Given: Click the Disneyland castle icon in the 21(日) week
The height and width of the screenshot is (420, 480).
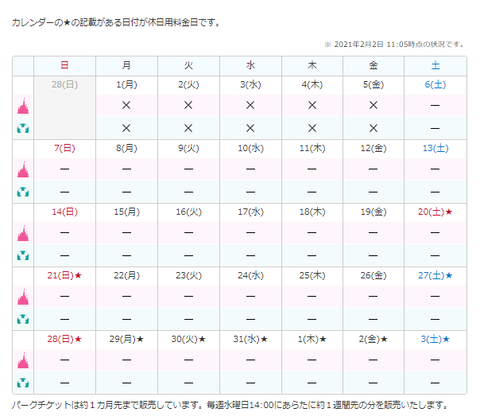Looking at the screenshot, I should tap(23, 297).
